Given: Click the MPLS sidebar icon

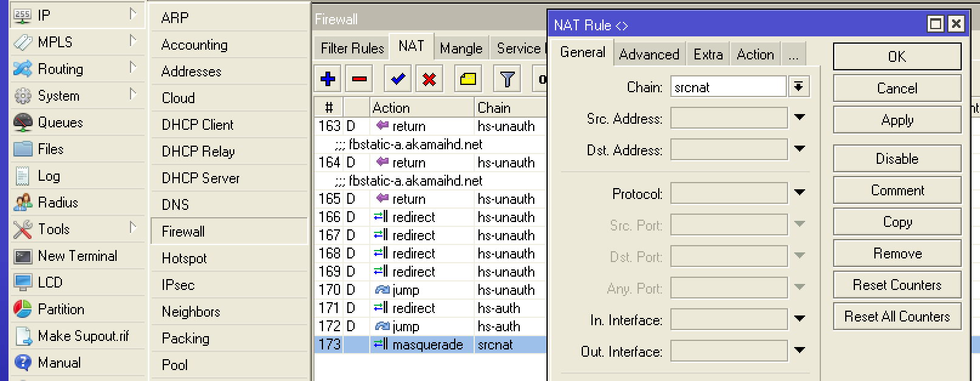Looking at the screenshot, I should coord(22,42).
